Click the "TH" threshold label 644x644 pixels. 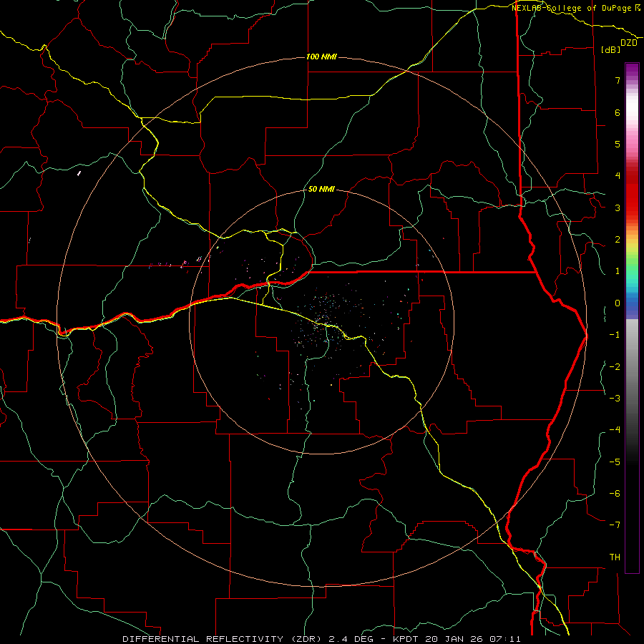615,557
